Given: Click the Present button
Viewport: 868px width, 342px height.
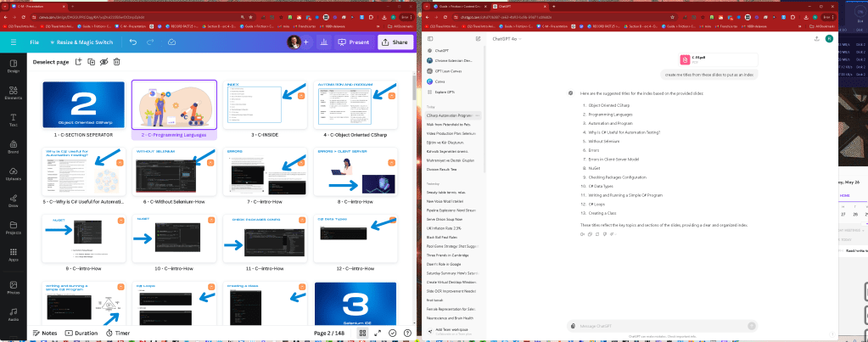Looking at the screenshot, I should point(355,42).
